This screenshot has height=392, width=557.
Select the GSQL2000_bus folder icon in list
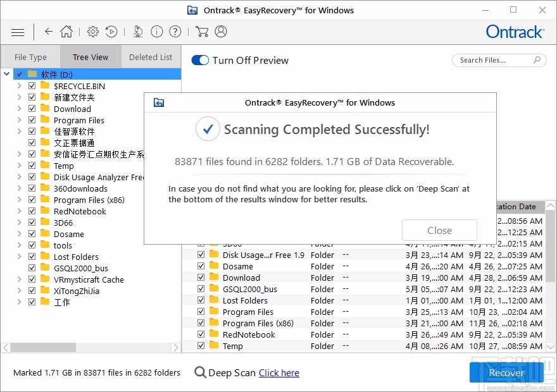tap(214, 289)
